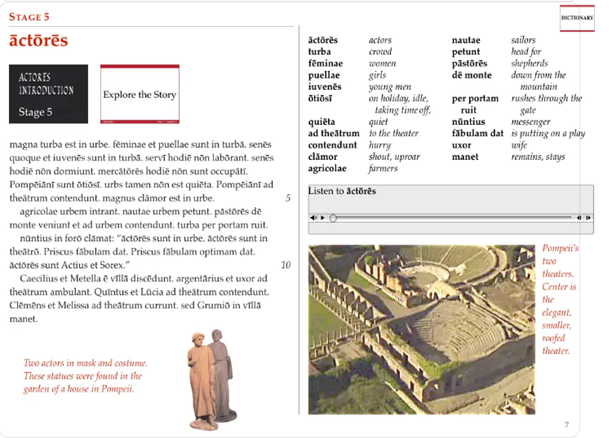Click the story line 'Caecilius et Metella ē vīllā'

pyautogui.click(x=143, y=279)
